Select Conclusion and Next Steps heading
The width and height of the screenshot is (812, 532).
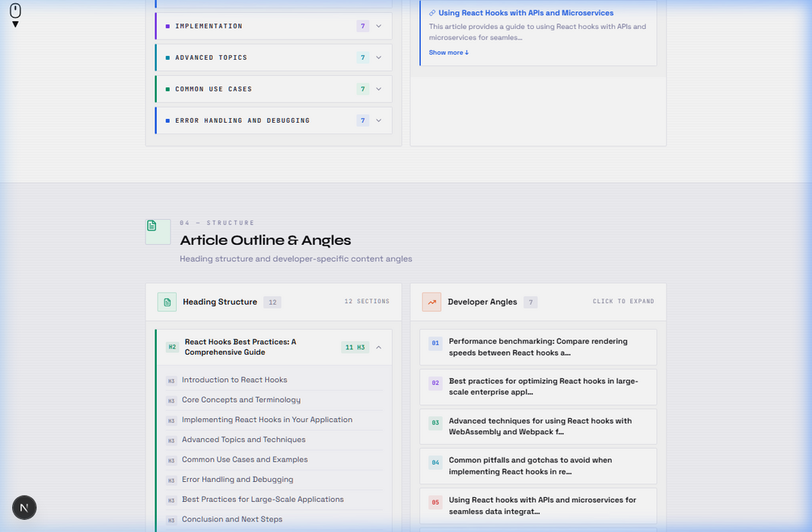pyautogui.click(x=232, y=519)
